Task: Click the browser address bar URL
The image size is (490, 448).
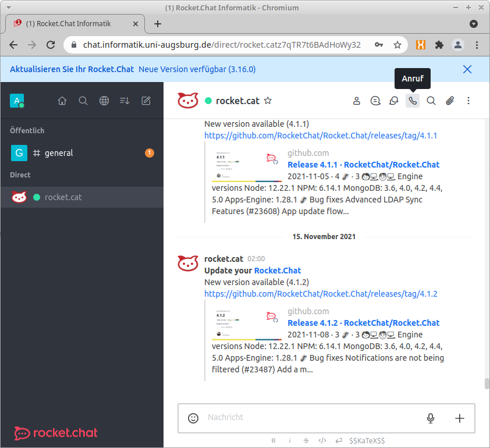Action: (x=222, y=45)
